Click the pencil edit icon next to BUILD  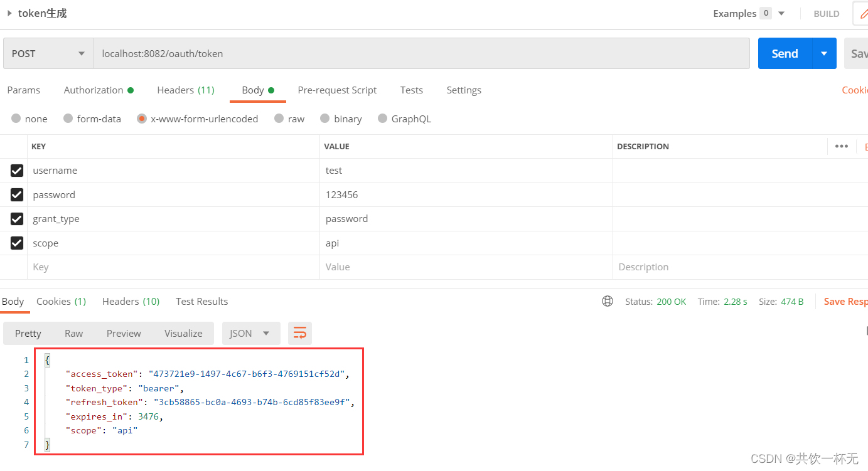(x=863, y=14)
